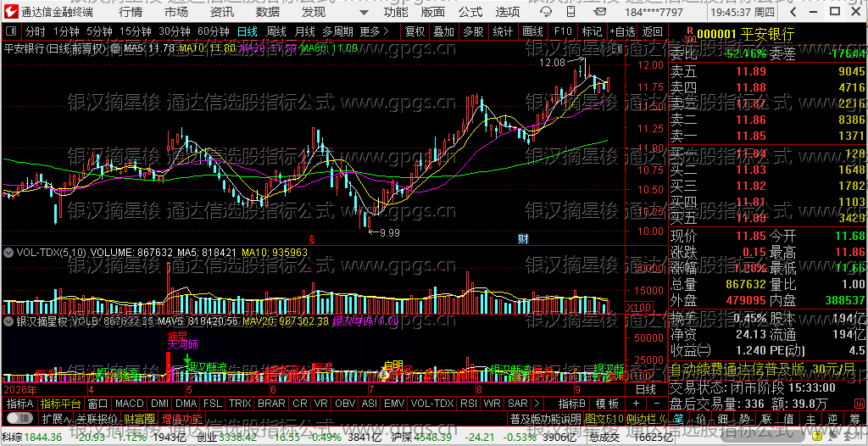Click the R300 margin badge beside 000001
Image resolution: width=868 pixels, height=446 pixels.
tap(689, 36)
